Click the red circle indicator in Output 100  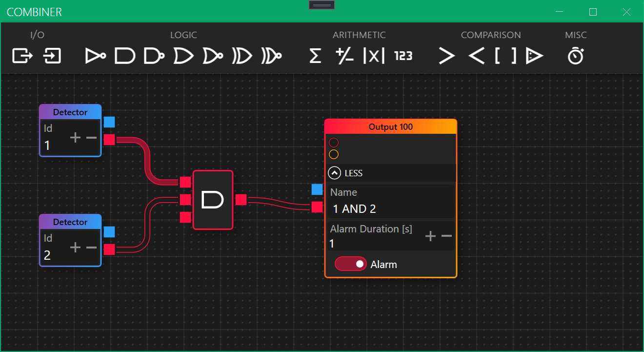tap(334, 143)
